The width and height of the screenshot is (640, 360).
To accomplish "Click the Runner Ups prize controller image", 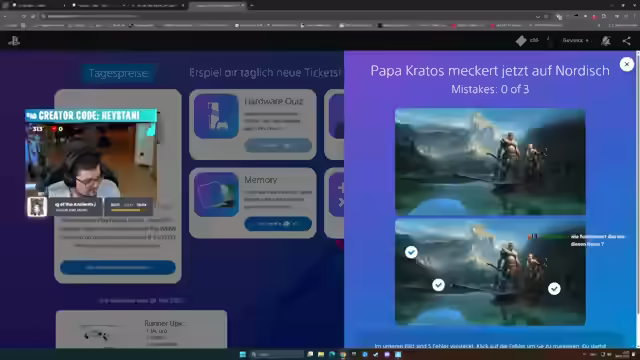I will [x=97, y=333].
